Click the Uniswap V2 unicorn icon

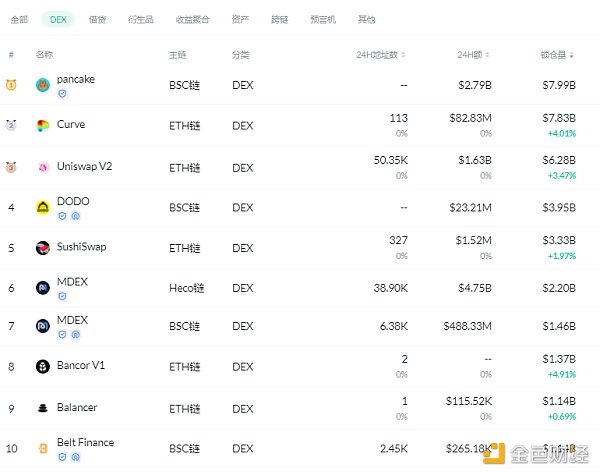coord(43,167)
